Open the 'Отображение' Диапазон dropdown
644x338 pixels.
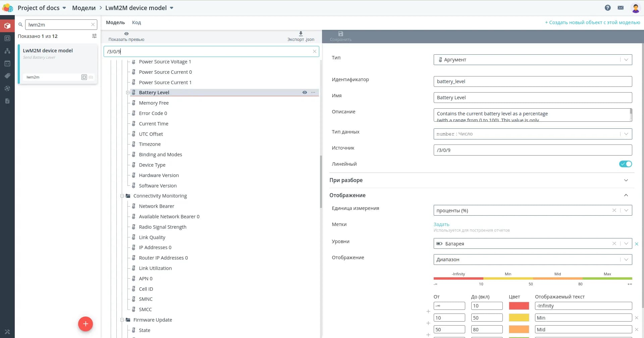[x=532, y=260]
